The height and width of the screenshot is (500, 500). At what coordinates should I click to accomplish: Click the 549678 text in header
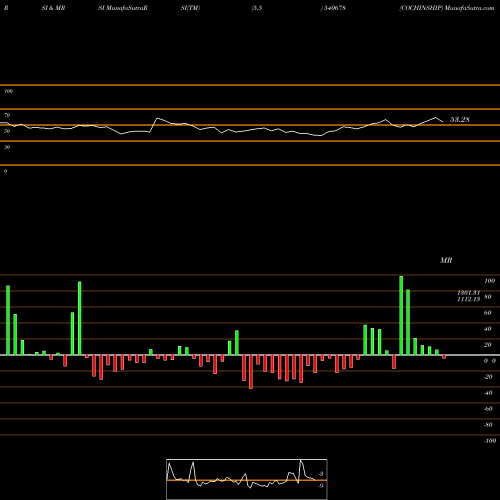point(335,8)
